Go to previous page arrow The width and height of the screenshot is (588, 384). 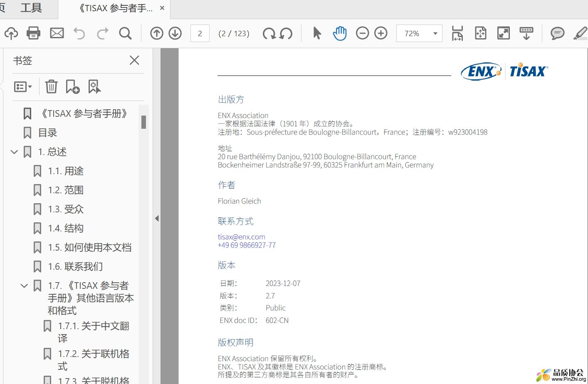pyautogui.click(x=157, y=33)
